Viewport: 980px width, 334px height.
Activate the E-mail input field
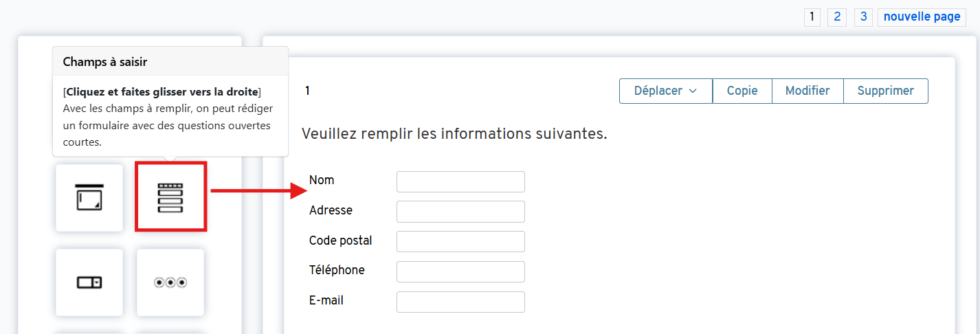[460, 302]
